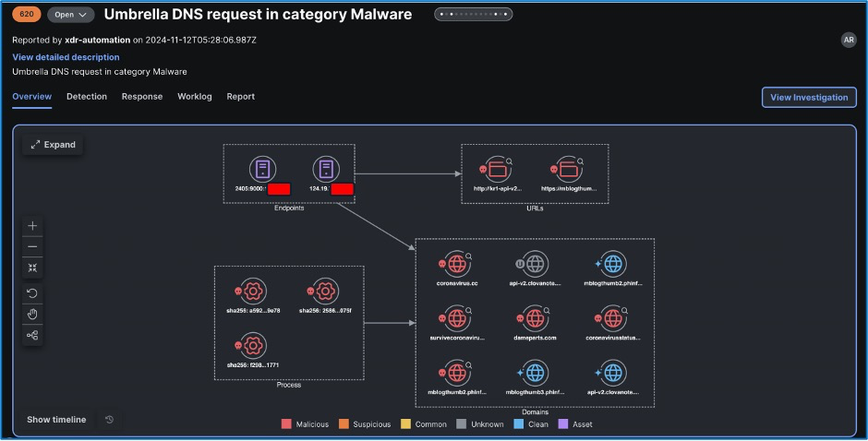Click the history icon beside Show timeline
Image resolution: width=868 pixels, height=441 pixels.
(109, 420)
